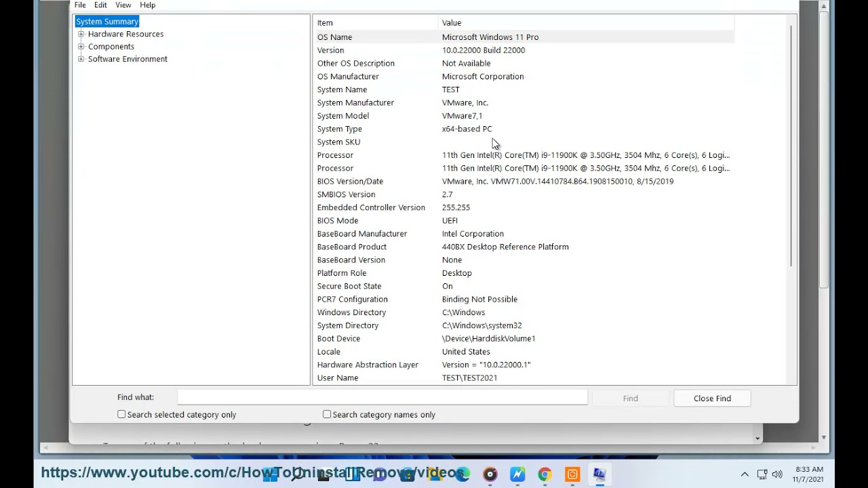Select the OS Name row
The width and height of the screenshot is (868, 488).
[524, 37]
